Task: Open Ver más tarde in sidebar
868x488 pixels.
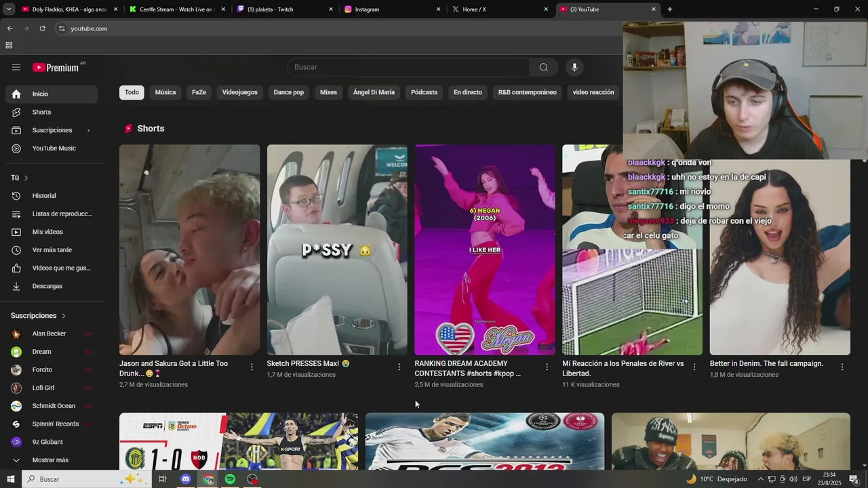Action: tap(52, 250)
